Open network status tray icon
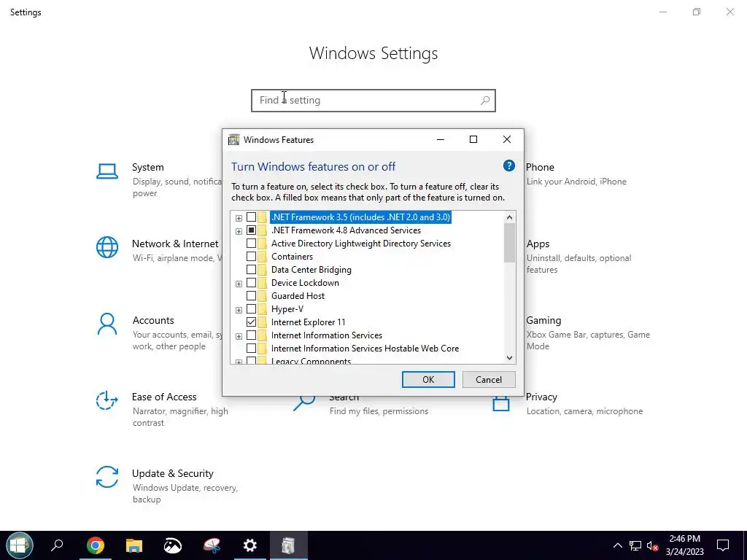 click(635, 545)
